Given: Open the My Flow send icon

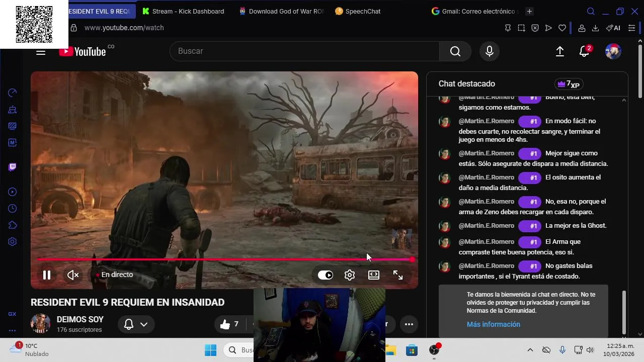Looking at the screenshot, I should coord(548,28).
